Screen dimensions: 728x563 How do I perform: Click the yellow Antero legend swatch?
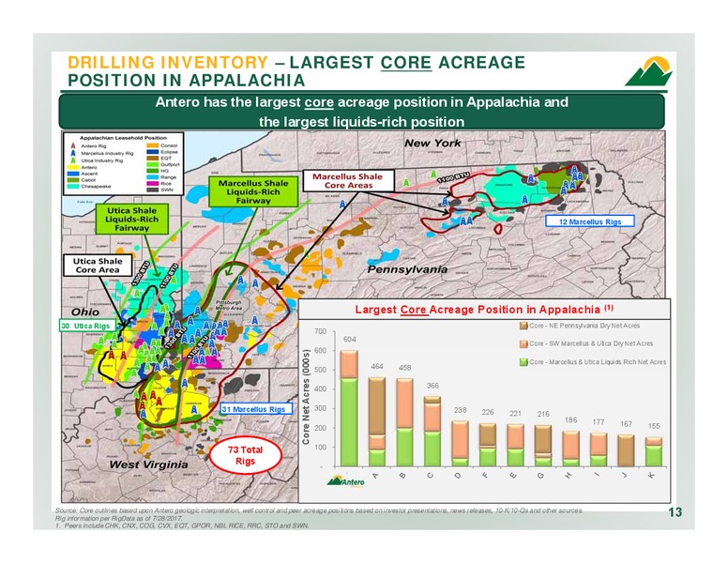click(x=73, y=167)
